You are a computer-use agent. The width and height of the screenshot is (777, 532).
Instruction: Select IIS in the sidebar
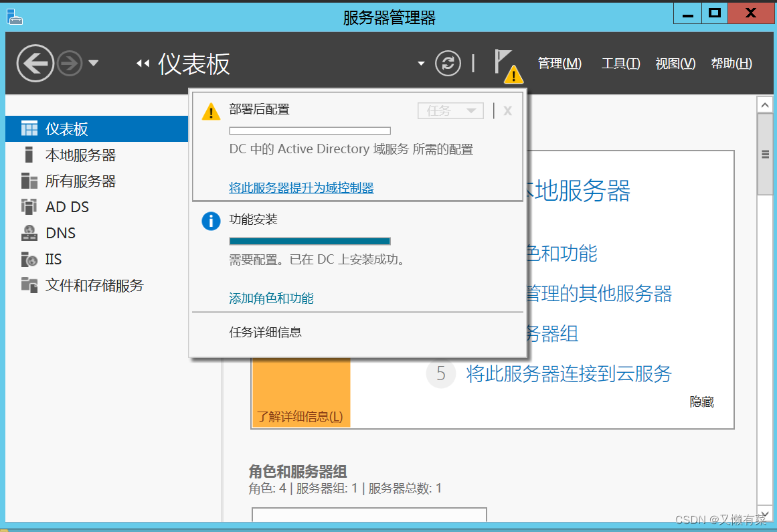pos(97,259)
